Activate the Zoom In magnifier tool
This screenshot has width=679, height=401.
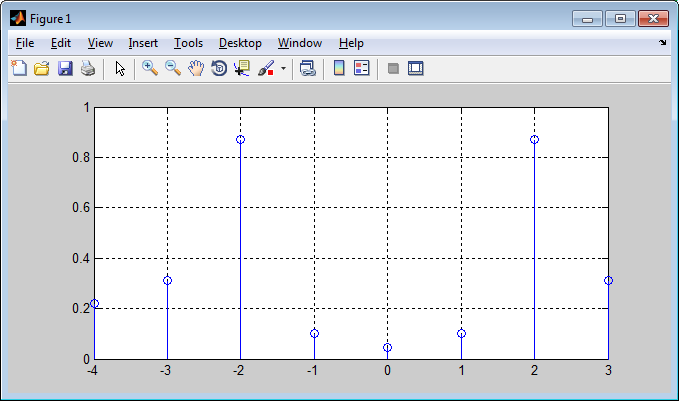pyautogui.click(x=150, y=68)
